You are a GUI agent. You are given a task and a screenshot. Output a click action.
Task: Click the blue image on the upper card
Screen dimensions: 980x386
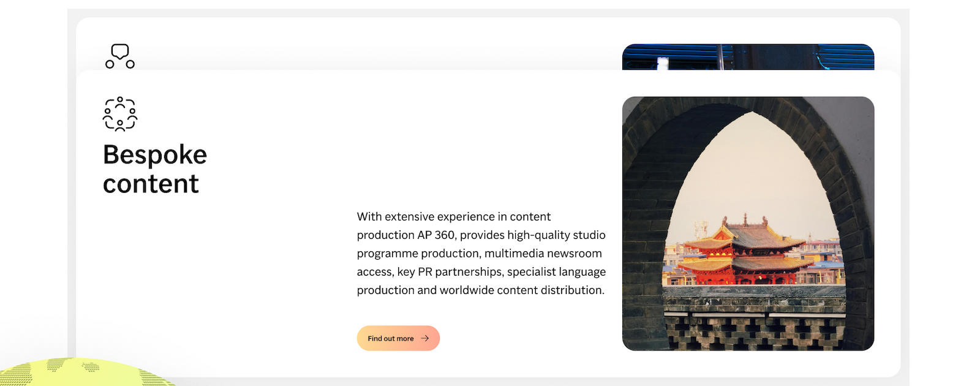748,57
